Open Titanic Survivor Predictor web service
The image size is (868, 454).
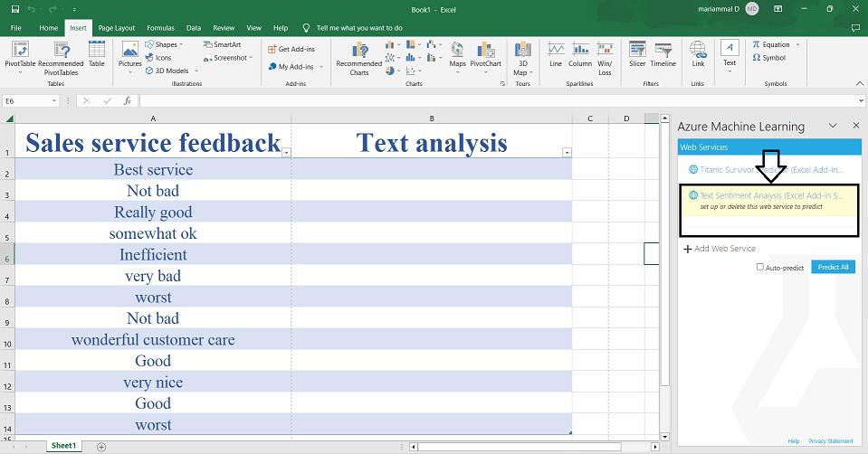point(767,170)
